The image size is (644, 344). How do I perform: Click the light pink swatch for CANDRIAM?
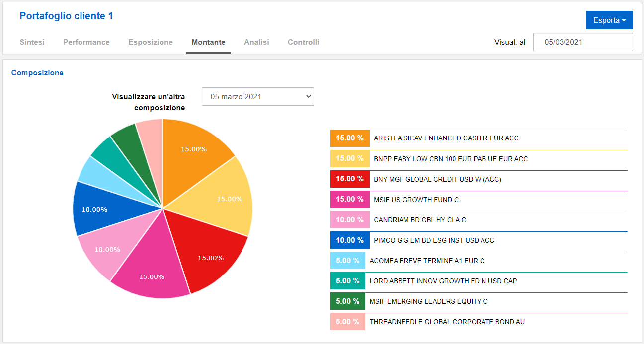(x=350, y=220)
